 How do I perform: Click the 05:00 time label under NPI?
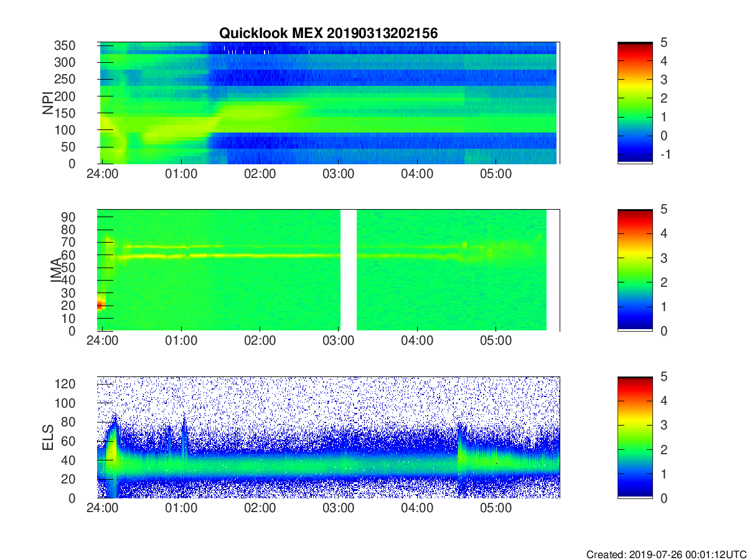(496, 174)
